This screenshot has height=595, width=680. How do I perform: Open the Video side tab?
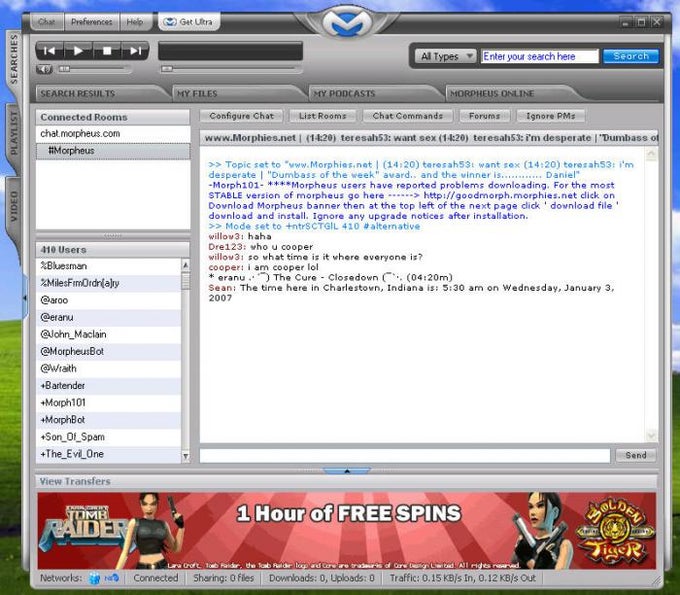(14, 207)
